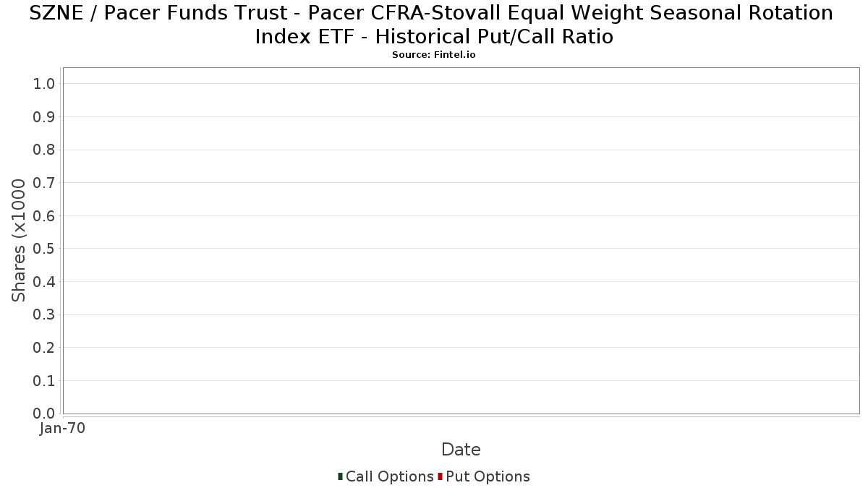Click the 0.5 y-axis tick label
The image size is (868, 488).
(44, 249)
